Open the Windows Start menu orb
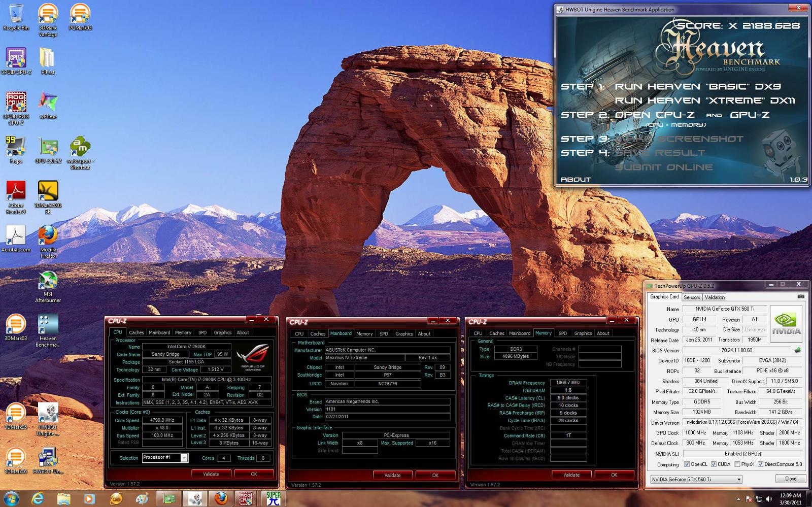Image resolution: width=812 pixels, height=507 pixels. [x=11, y=498]
